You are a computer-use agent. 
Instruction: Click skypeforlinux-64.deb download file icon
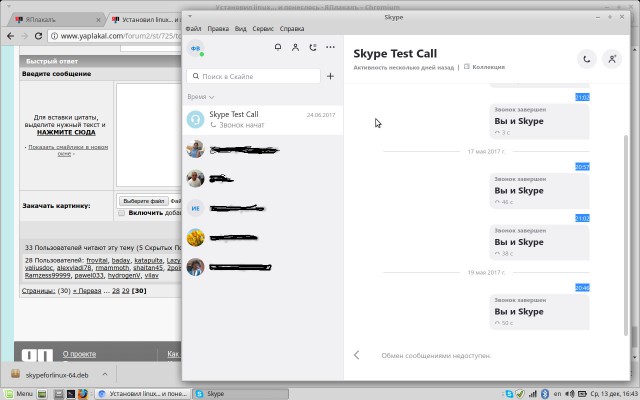coord(16,373)
